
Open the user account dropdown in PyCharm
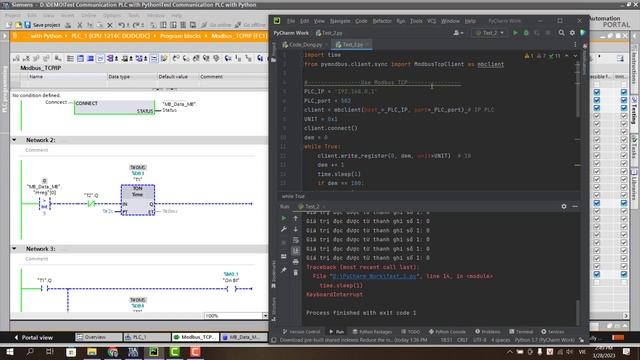458,33
